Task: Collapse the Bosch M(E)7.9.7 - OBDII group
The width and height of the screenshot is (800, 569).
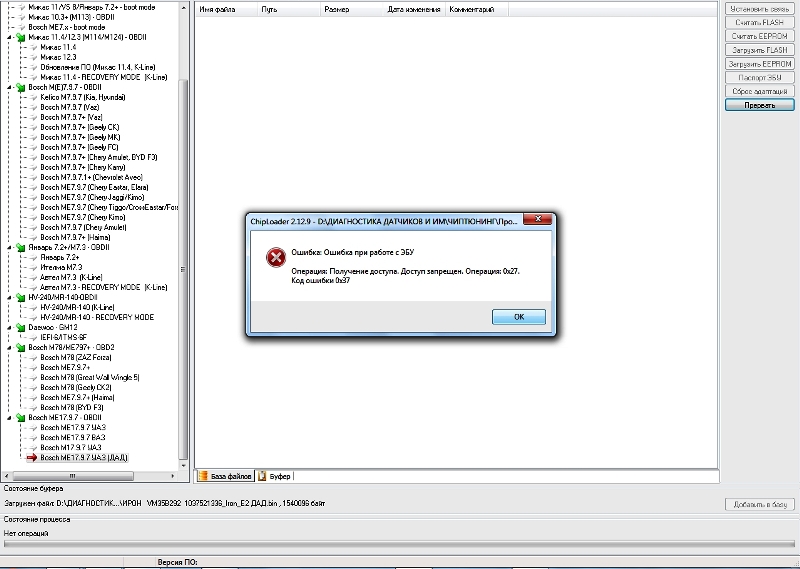Action: pyautogui.click(x=8, y=87)
